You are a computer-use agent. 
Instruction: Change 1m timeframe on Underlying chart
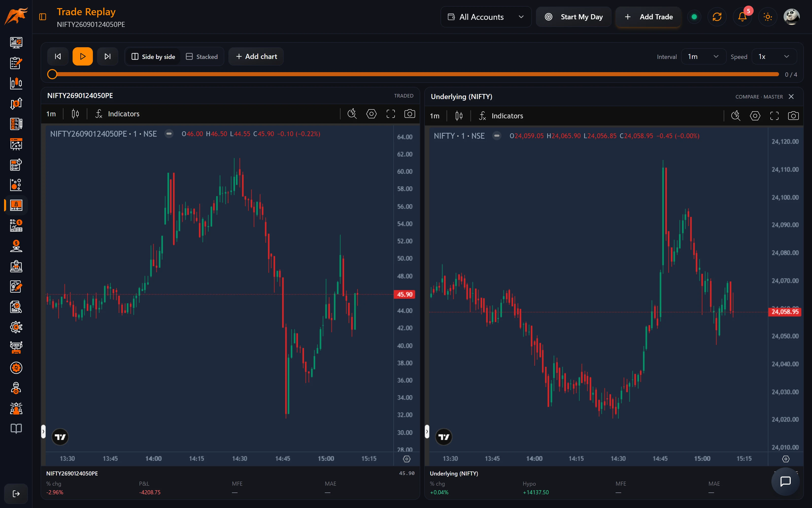tap(434, 116)
